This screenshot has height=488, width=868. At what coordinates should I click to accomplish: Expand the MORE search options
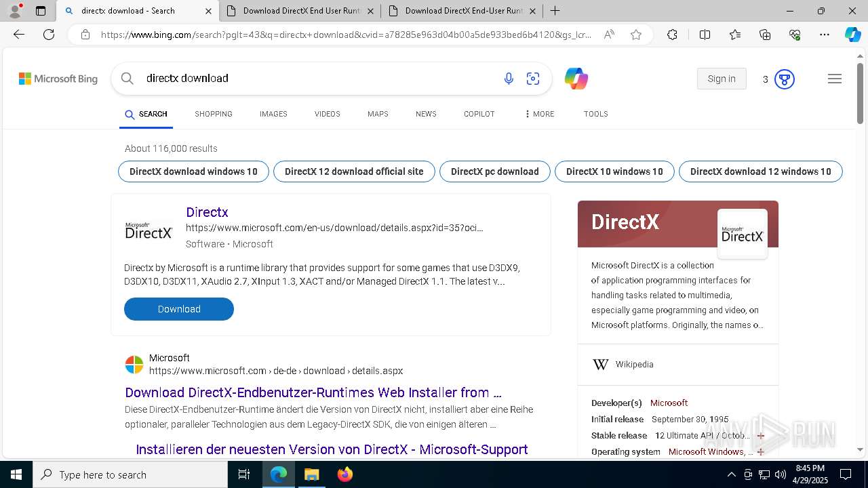tap(539, 114)
